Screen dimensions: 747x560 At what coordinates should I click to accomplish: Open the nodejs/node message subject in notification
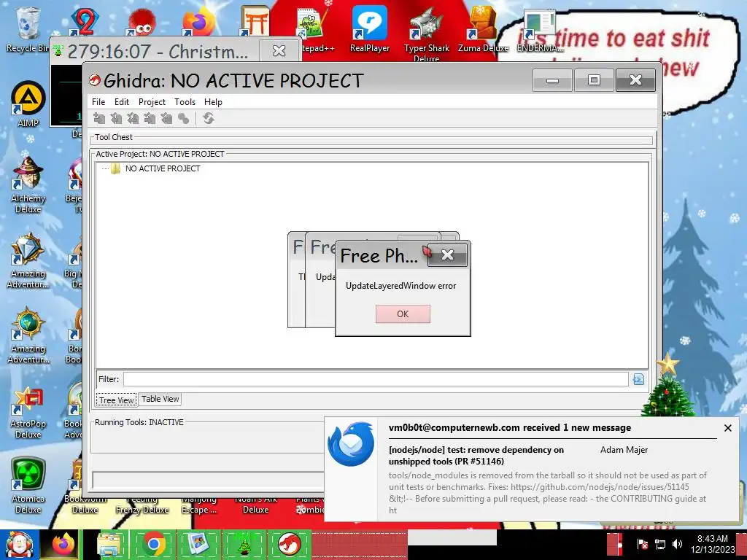coord(476,455)
